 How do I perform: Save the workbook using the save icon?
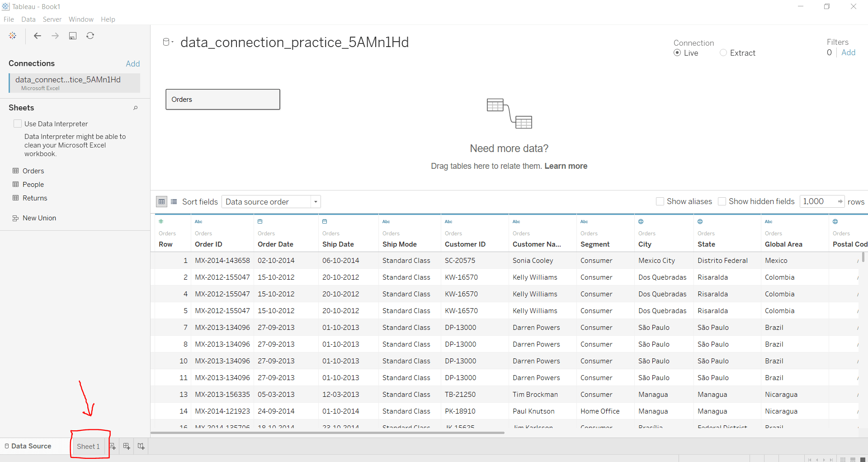tap(72, 36)
